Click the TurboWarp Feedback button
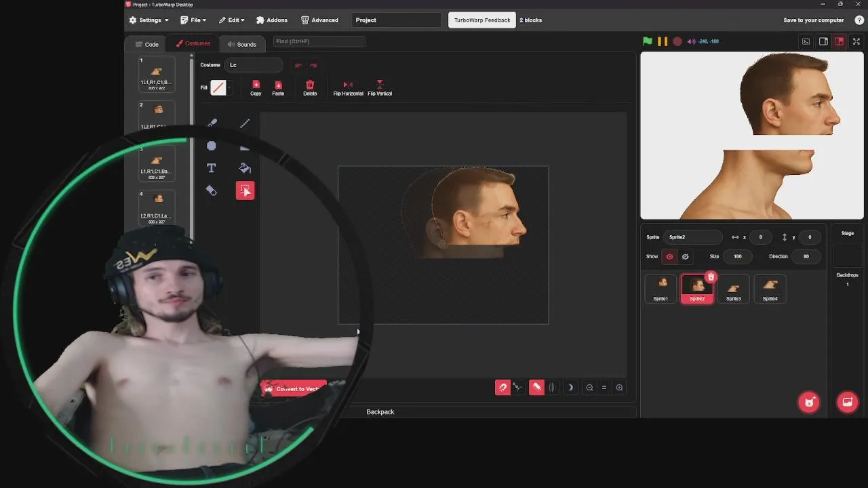 coord(482,20)
